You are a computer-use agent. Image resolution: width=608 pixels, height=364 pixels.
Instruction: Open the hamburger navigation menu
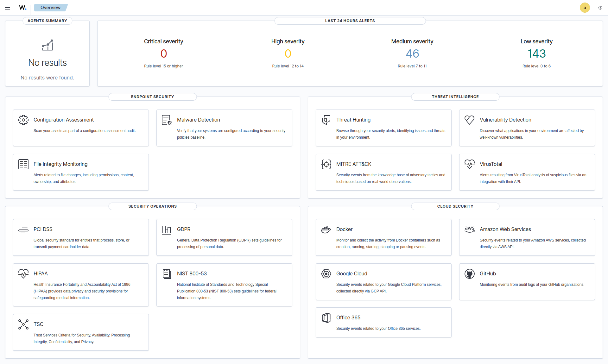[8, 8]
